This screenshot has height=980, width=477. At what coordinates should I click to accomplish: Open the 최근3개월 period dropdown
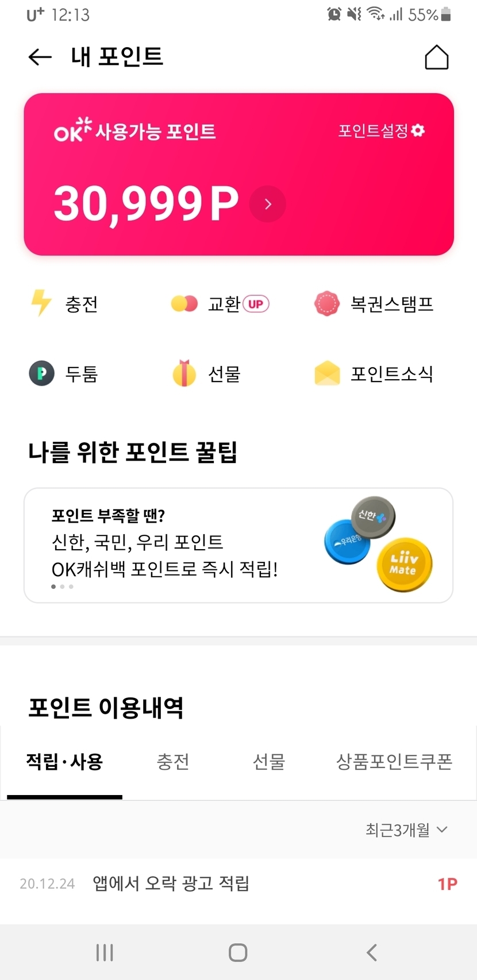(406, 829)
